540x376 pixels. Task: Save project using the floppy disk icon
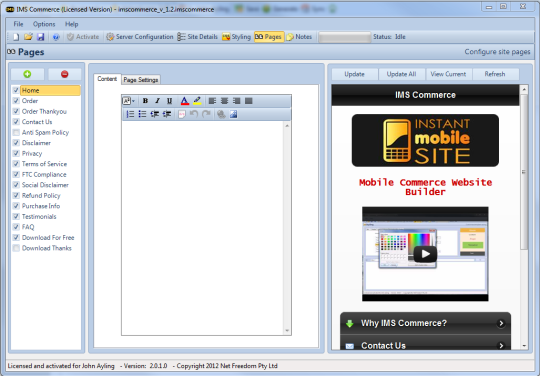[41, 37]
